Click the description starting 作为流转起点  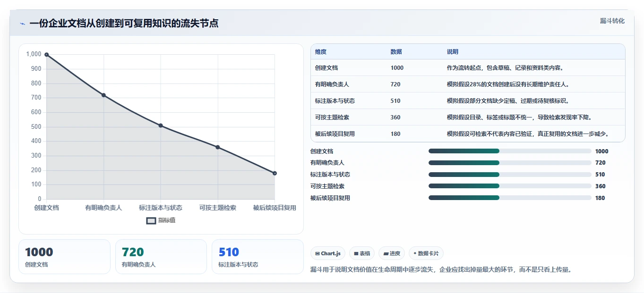[x=505, y=68]
